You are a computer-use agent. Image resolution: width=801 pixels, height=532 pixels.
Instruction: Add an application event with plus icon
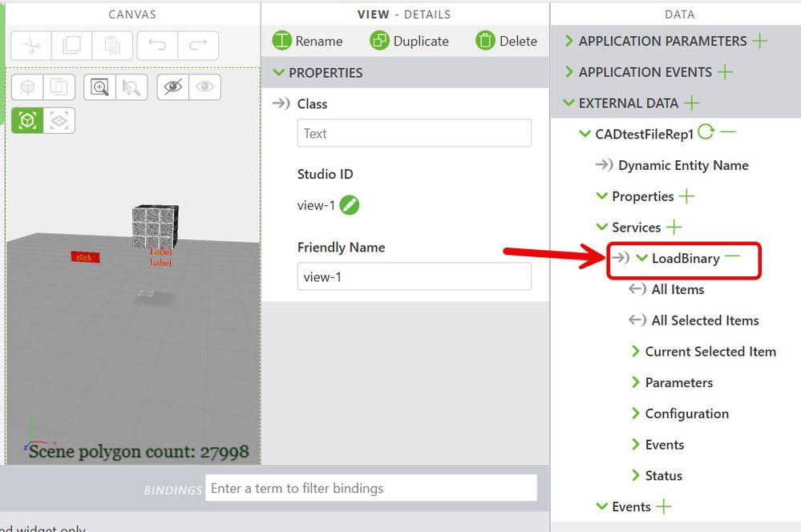[x=725, y=72]
